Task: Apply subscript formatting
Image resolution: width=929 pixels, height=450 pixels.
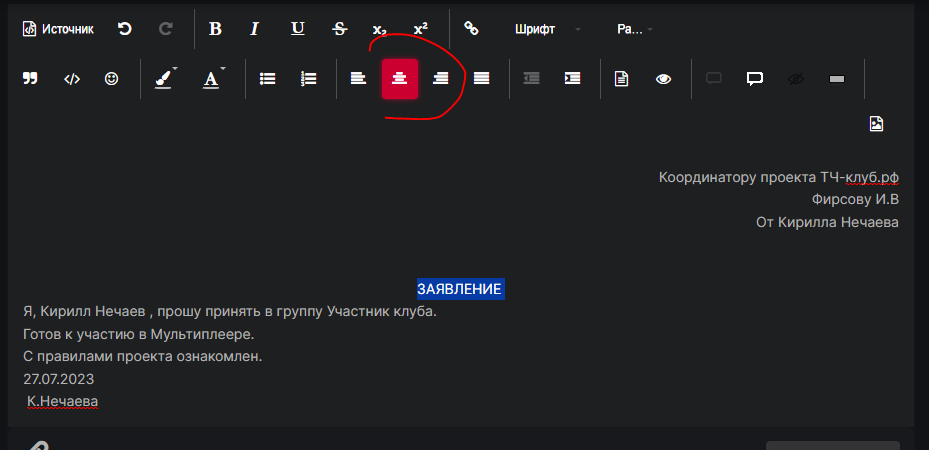Action: (x=379, y=29)
